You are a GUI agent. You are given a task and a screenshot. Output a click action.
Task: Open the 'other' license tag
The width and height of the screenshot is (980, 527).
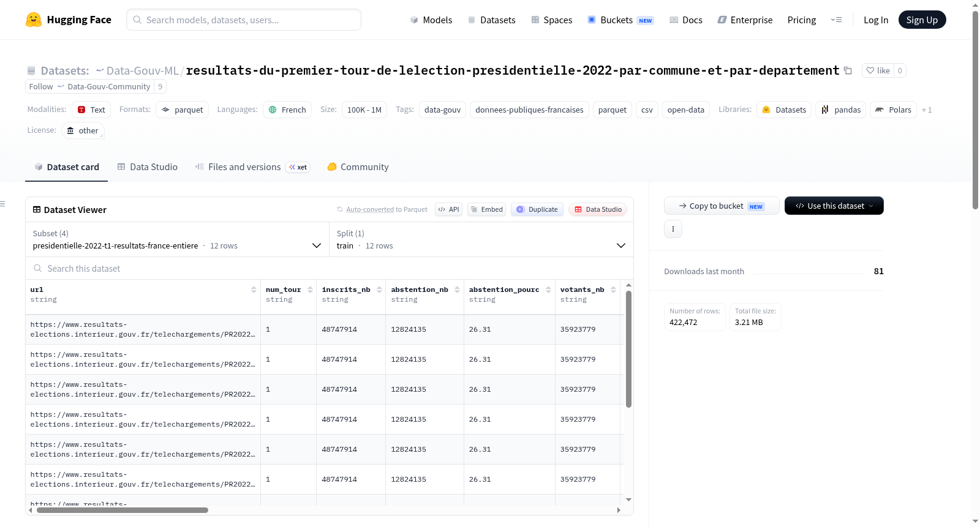83,130
